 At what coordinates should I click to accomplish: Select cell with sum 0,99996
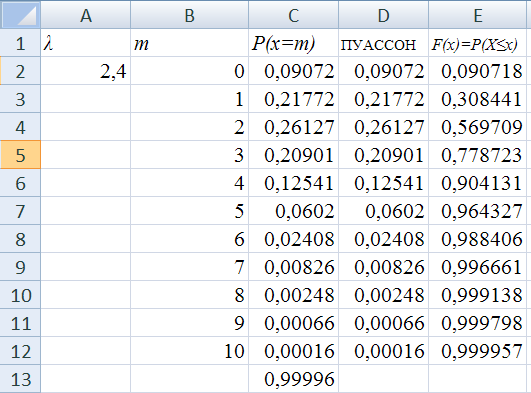pos(293,379)
